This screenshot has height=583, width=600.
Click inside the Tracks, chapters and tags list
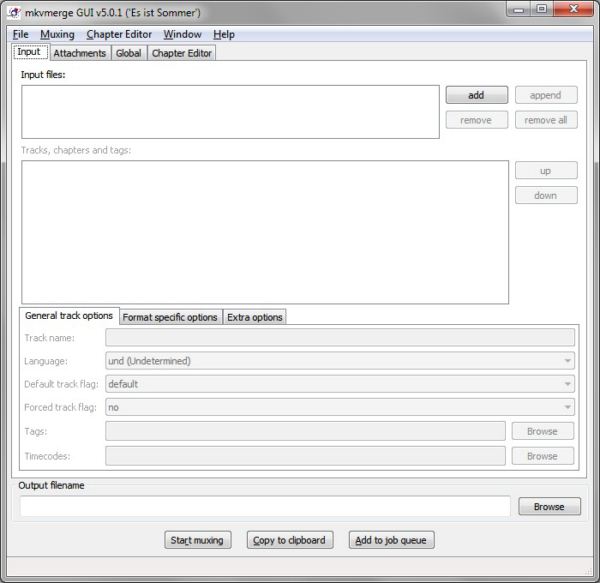[265, 232]
